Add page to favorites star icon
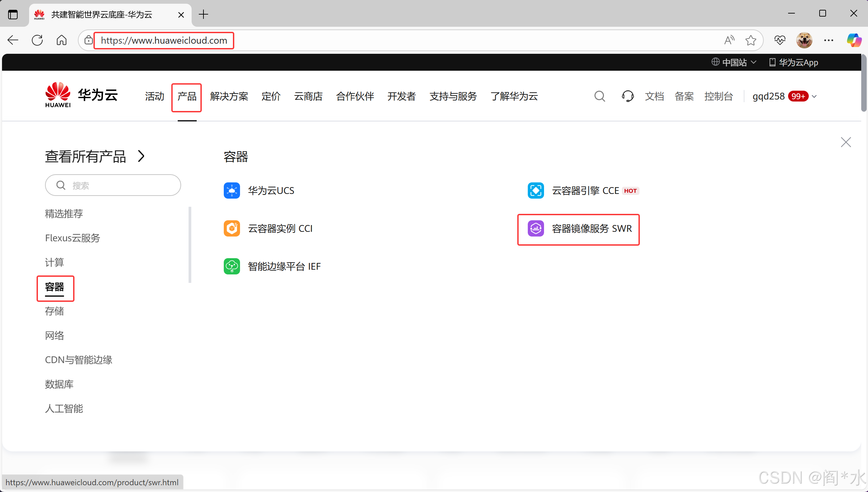868x492 pixels. point(751,40)
